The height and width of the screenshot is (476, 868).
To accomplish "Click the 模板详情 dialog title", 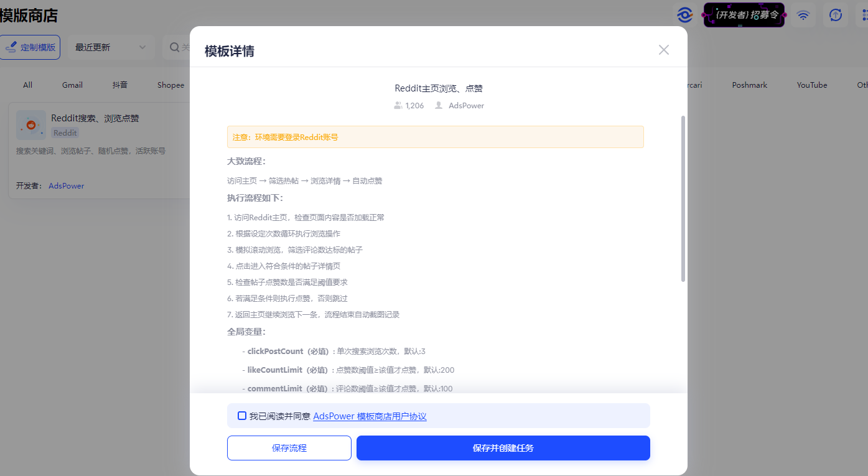I will click(230, 51).
